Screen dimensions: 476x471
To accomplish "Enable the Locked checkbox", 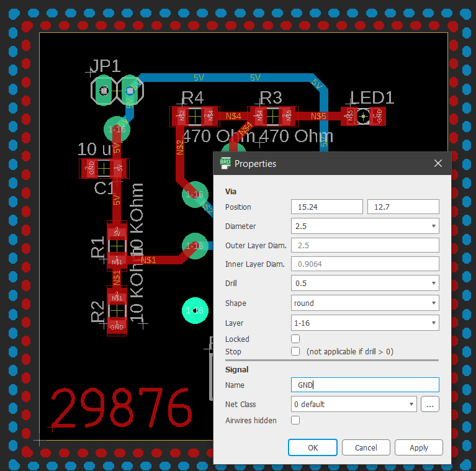I will pyautogui.click(x=295, y=339).
